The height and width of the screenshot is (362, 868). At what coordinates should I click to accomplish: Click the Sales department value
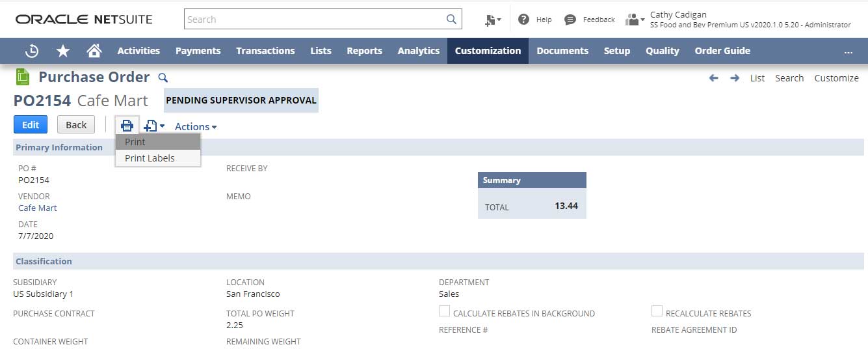[x=449, y=294]
